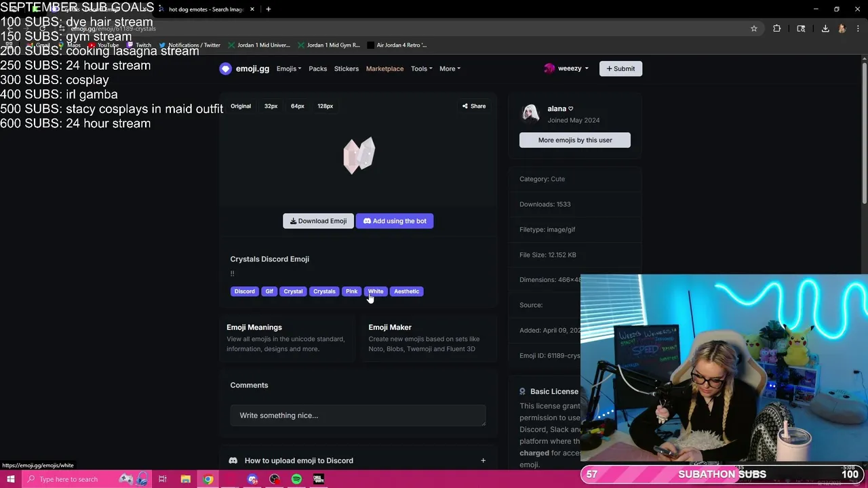Open the Windows Start menu
This screenshot has width=868, height=488.
coord(10,479)
